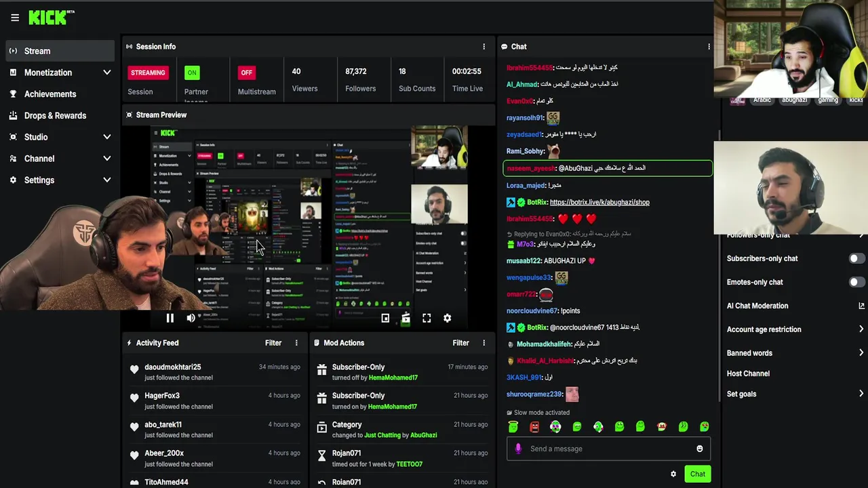Click the Send a message field
This screenshot has width=868, height=488.
pyautogui.click(x=608, y=449)
